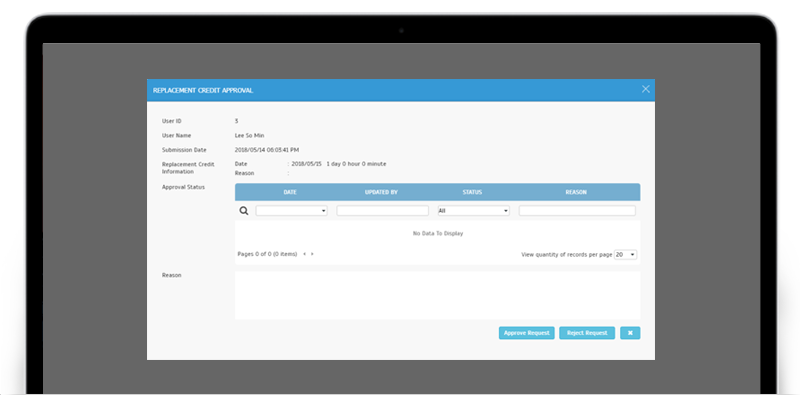Click the 'View quantity of records per page' label
Viewport: 800px width, 395px height.
point(566,255)
